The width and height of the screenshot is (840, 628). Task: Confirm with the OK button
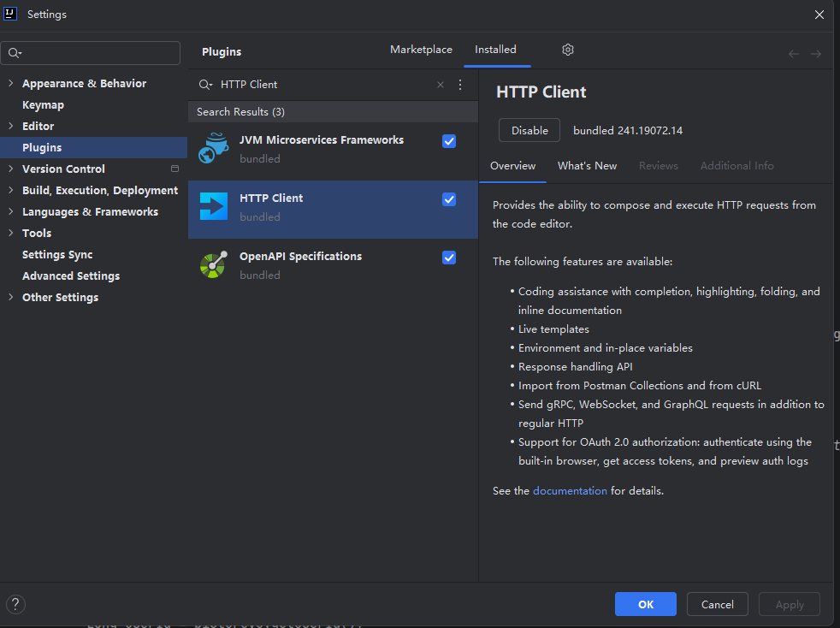646,604
